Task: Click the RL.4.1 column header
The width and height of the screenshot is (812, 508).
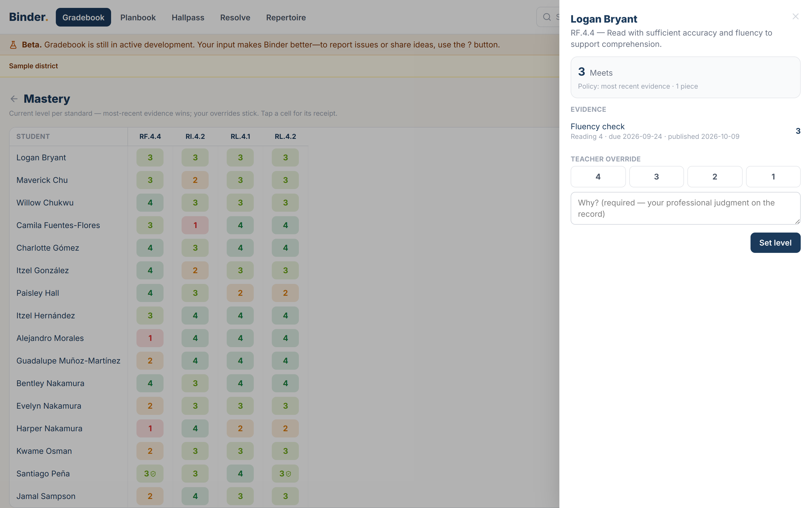Action: [x=240, y=136]
